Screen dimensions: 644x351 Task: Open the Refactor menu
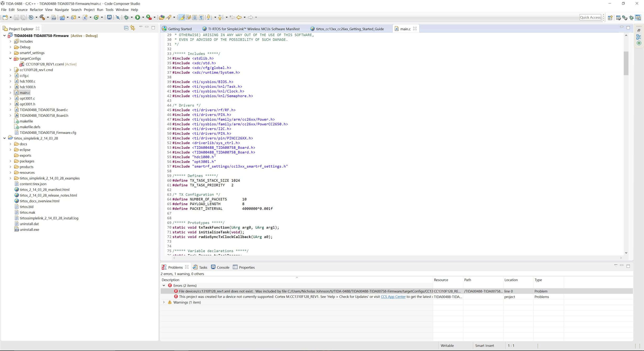click(x=36, y=10)
